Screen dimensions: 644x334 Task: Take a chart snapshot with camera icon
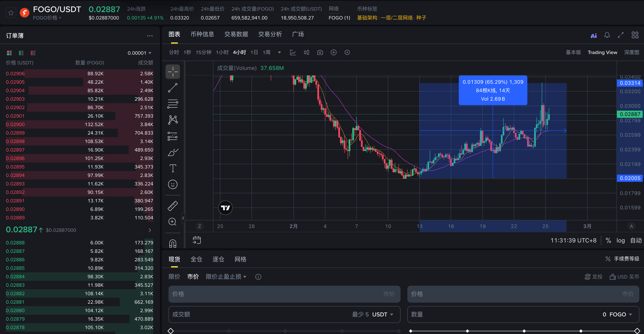pos(320,53)
